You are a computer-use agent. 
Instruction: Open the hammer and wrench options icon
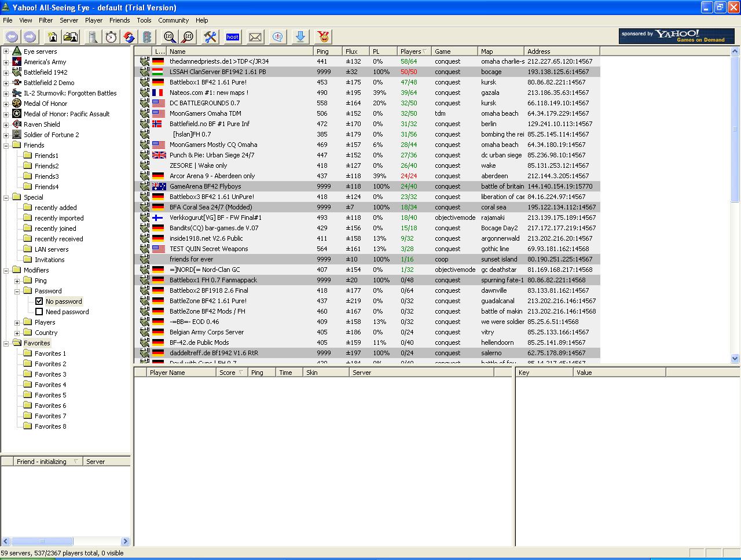[210, 37]
